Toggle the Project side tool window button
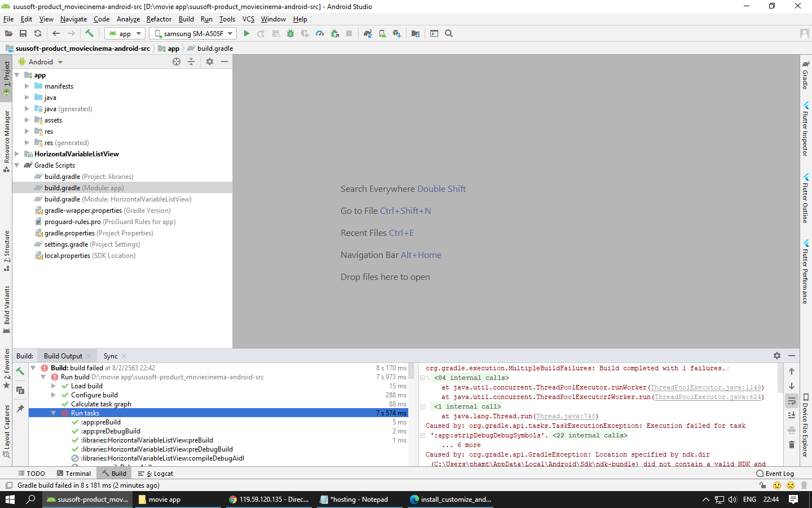Image resolution: width=812 pixels, height=508 pixels. 7,78
